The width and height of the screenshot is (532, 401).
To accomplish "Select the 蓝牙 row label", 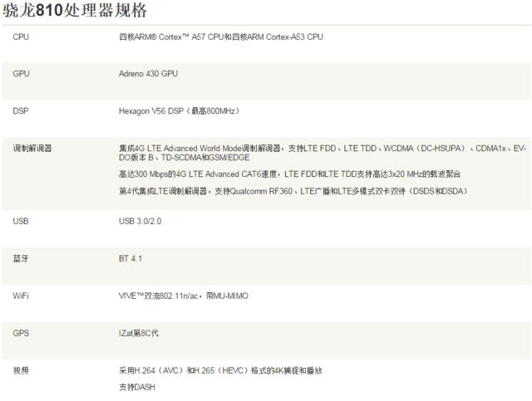I will point(21,259).
